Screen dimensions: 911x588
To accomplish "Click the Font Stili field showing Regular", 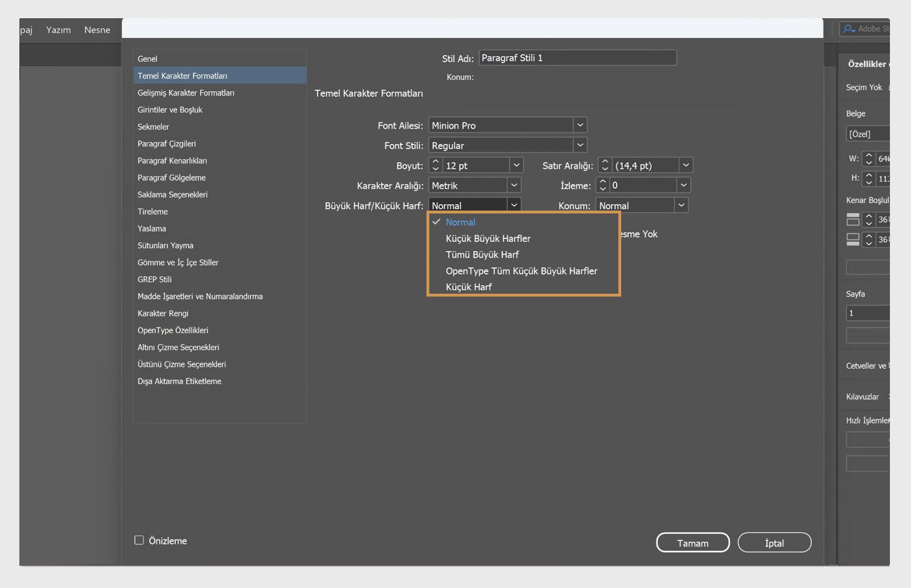I will 501,145.
